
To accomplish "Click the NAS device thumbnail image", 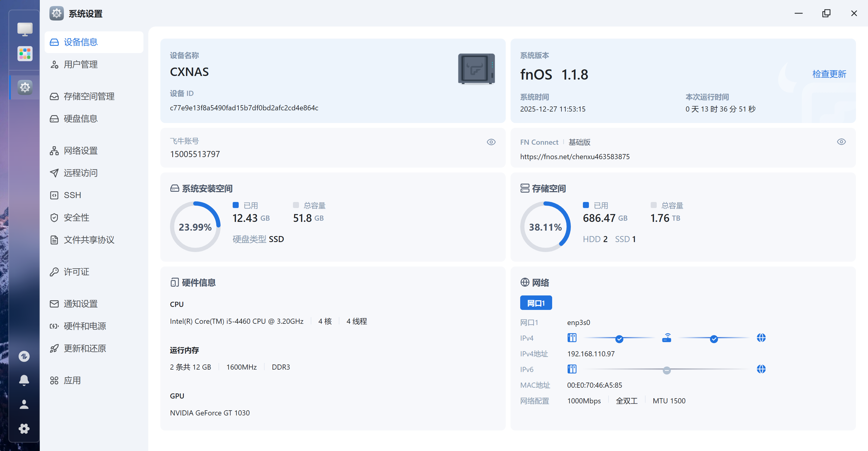I will tap(476, 69).
